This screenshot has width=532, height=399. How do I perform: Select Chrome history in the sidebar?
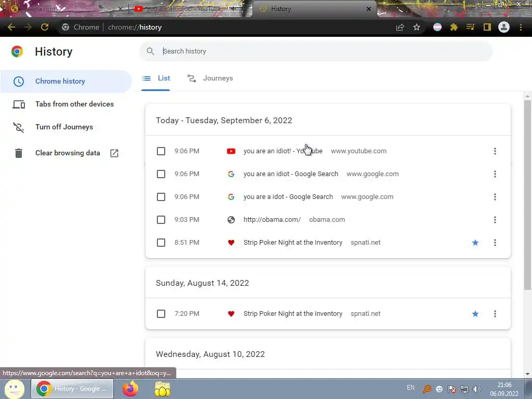pos(66,82)
